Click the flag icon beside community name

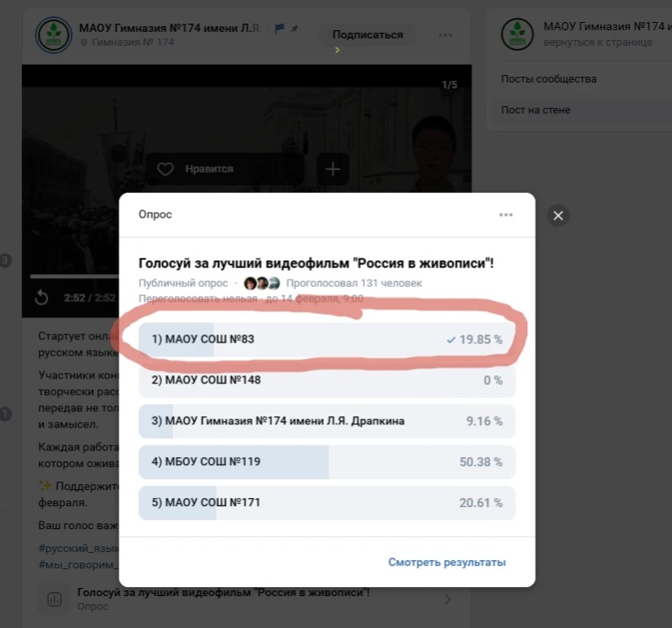click(x=279, y=29)
